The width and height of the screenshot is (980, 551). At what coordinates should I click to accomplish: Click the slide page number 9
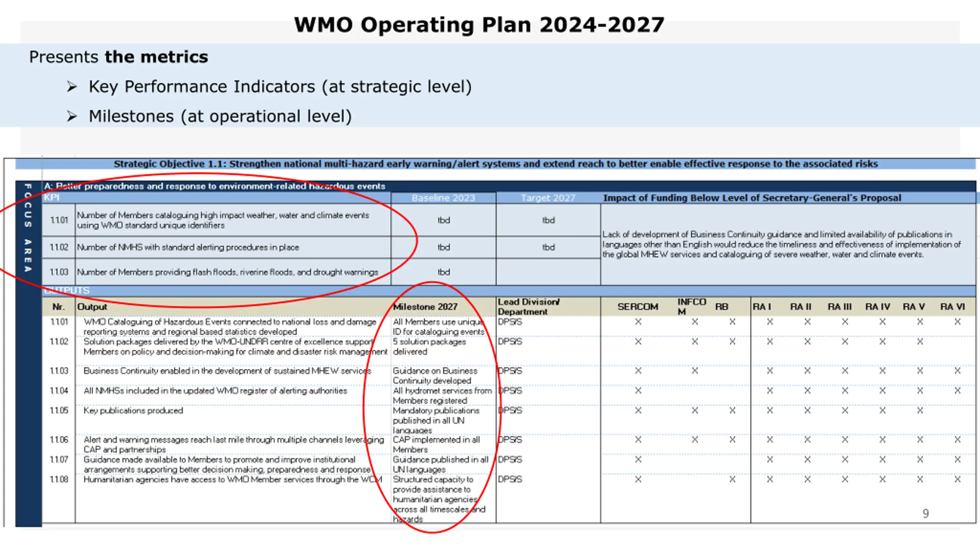926,513
